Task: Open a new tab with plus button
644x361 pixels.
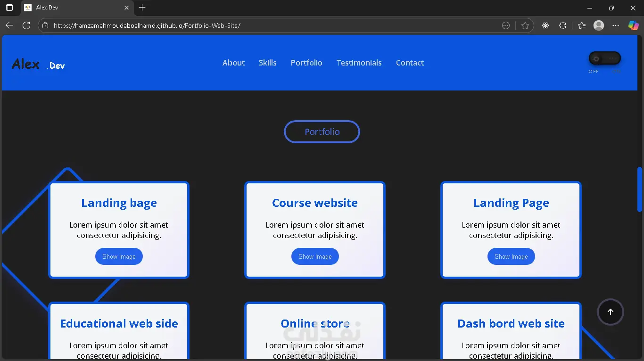Action: [142, 8]
